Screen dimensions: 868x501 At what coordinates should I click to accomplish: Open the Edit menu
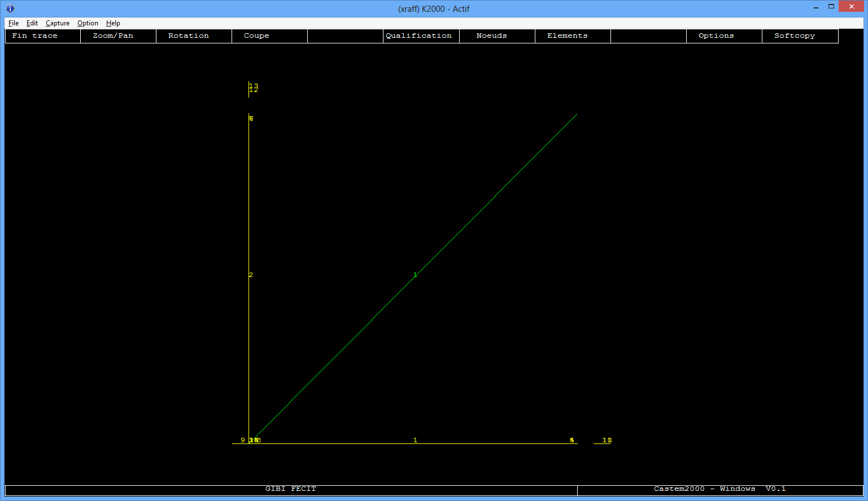tap(32, 23)
